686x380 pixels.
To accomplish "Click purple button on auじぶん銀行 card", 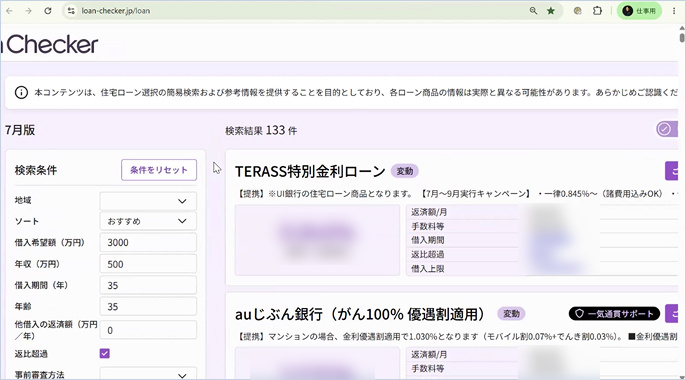I will [x=672, y=314].
